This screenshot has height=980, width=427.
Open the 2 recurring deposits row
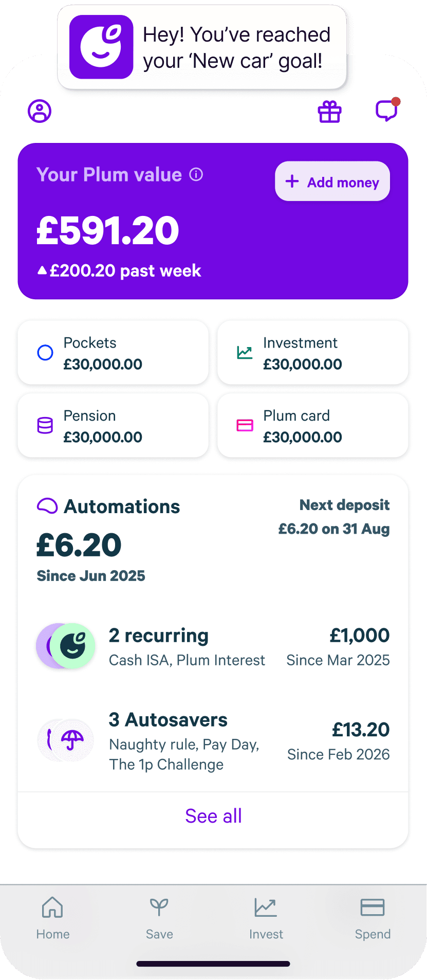pos(213,646)
